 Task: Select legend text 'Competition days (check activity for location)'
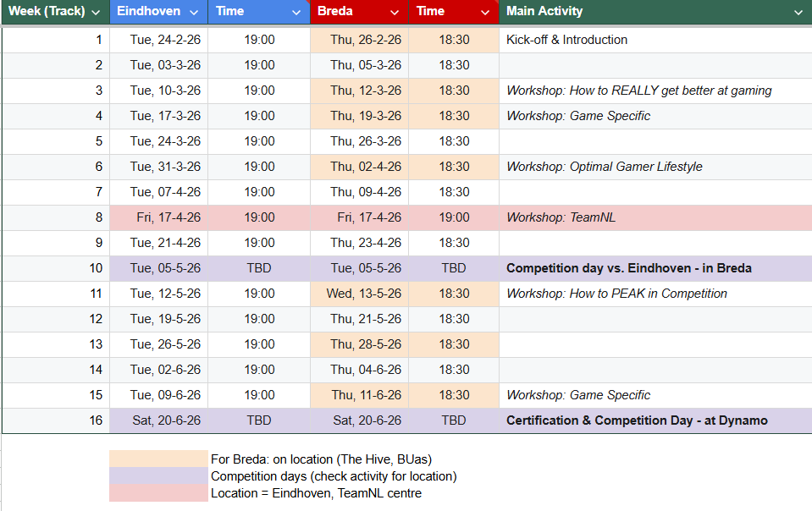click(334, 476)
